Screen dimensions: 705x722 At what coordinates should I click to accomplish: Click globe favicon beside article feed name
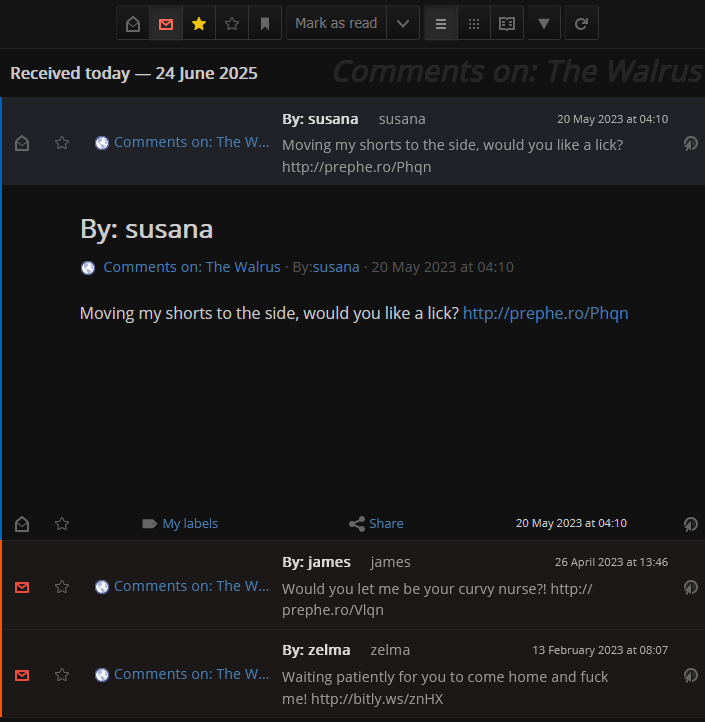[x=88, y=268]
